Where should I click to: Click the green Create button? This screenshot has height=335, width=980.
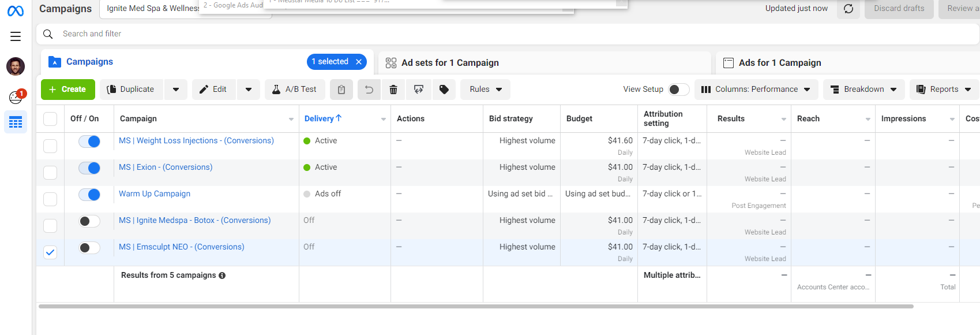[x=67, y=90]
